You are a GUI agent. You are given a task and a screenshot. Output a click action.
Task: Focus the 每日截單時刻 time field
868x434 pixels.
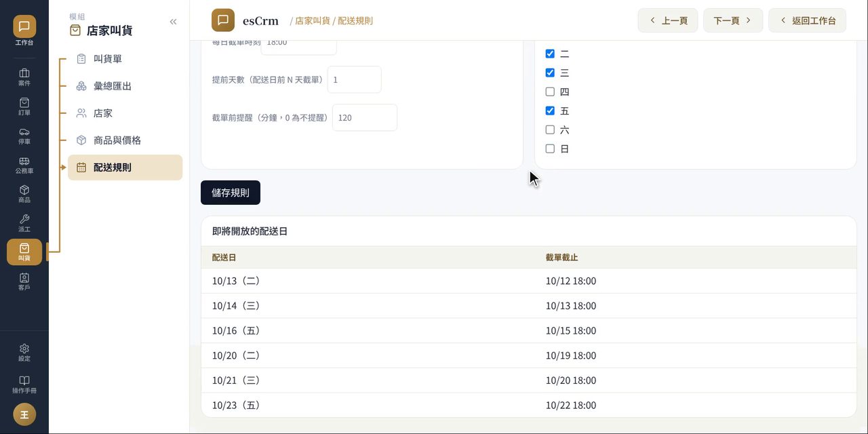click(299, 46)
